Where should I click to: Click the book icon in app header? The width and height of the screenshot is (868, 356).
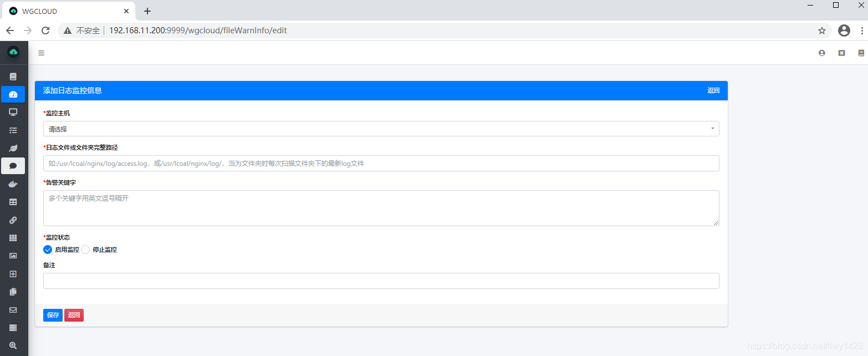click(861, 53)
